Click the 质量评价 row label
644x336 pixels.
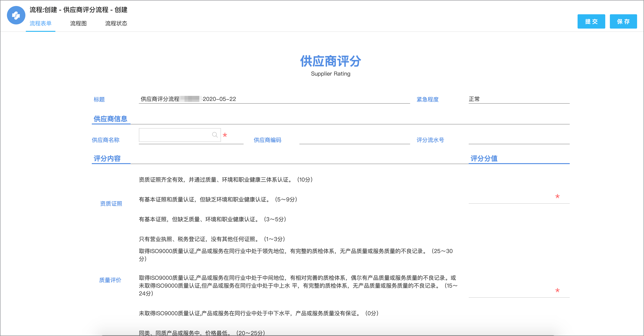click(x=110, y=280)
